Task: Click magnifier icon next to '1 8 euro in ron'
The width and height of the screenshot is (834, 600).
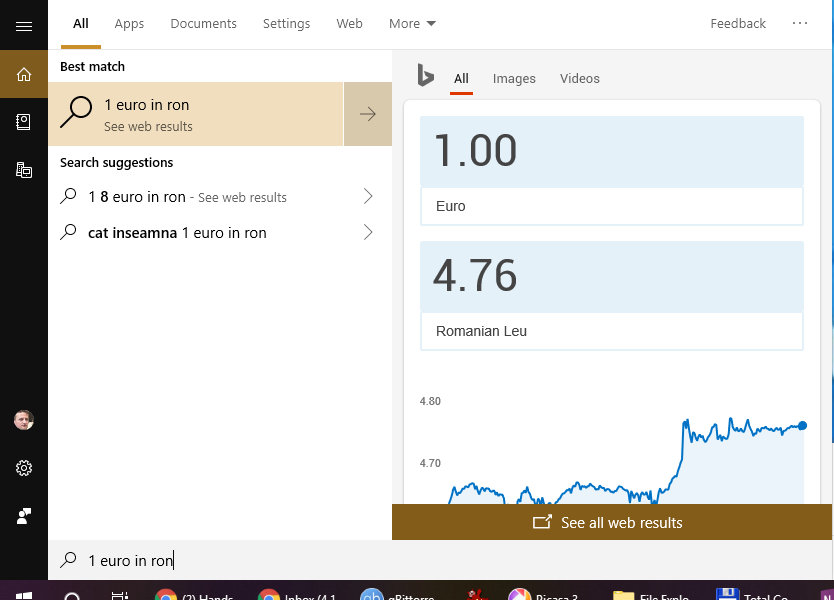Action: 69,196
